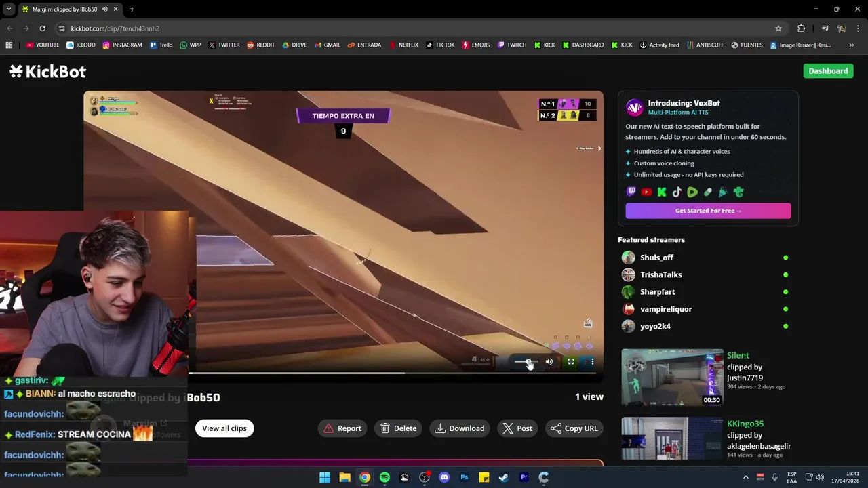The height and width of the screenshot is (488, 868).
Task: Open Discord from the taskbar
Action: (x=444, y=478)
